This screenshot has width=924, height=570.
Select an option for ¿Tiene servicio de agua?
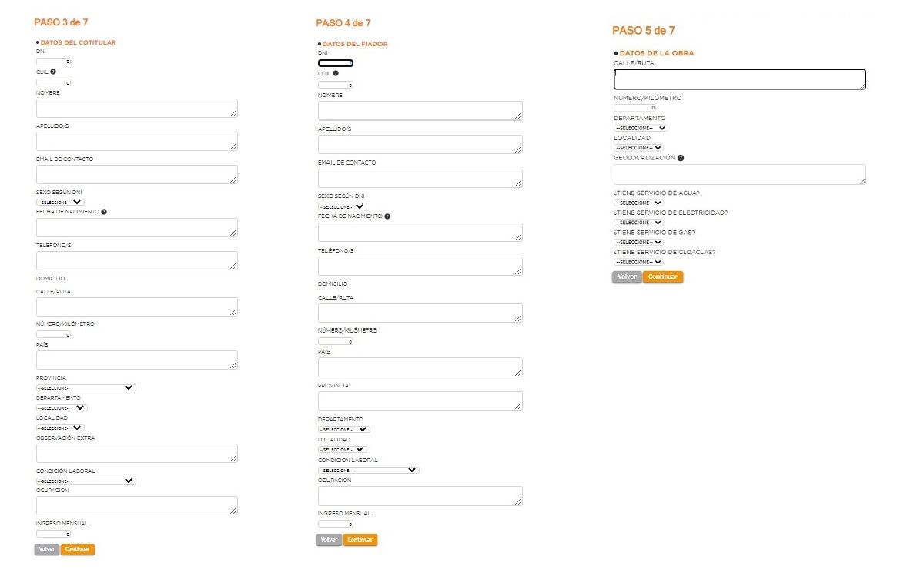(x=638, y=203)
